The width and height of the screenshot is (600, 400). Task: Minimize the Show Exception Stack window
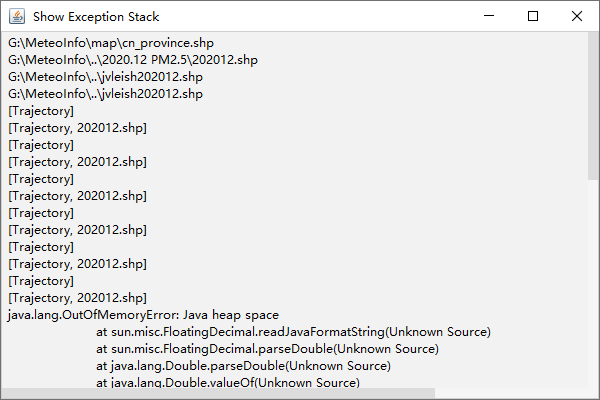click(488, 16)
